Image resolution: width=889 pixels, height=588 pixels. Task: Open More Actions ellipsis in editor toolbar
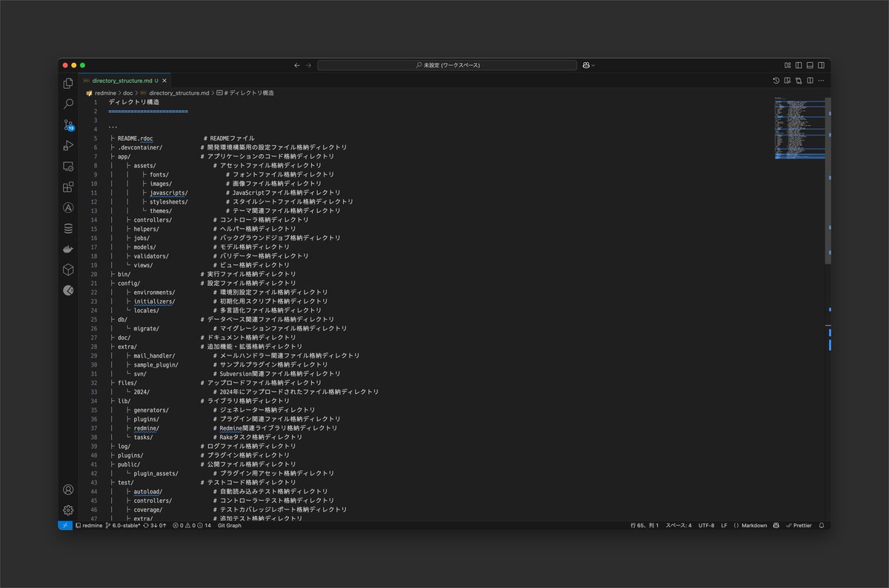tap(821, 80)
